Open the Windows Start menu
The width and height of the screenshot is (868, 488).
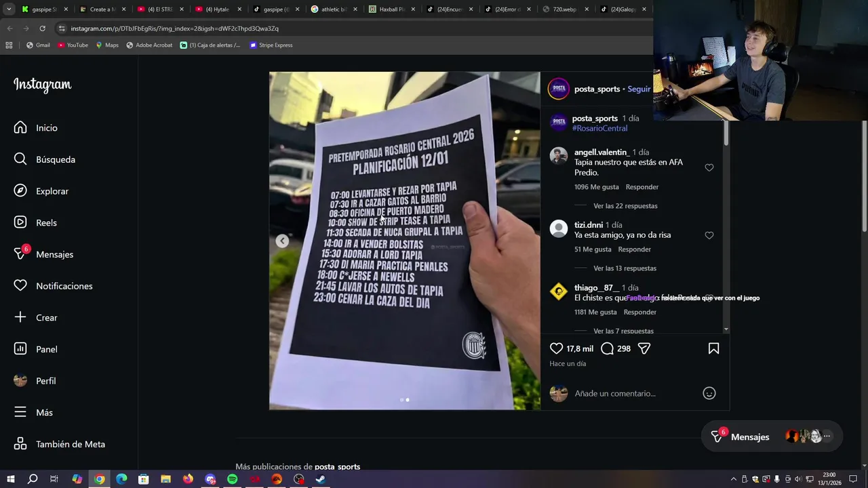tap(11, 479)
